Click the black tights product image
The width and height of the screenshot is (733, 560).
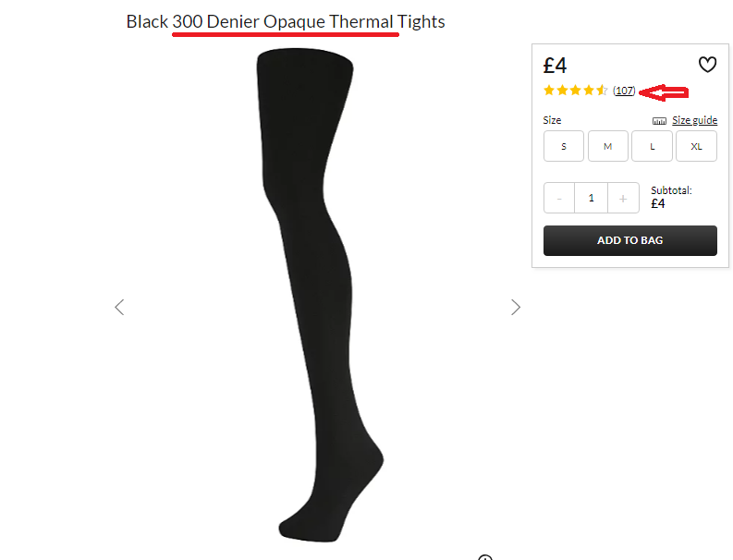click(320, 295)
